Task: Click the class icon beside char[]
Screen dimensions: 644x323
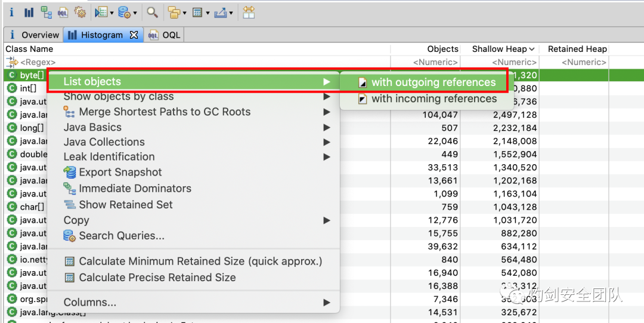Action: click(13, 207)
